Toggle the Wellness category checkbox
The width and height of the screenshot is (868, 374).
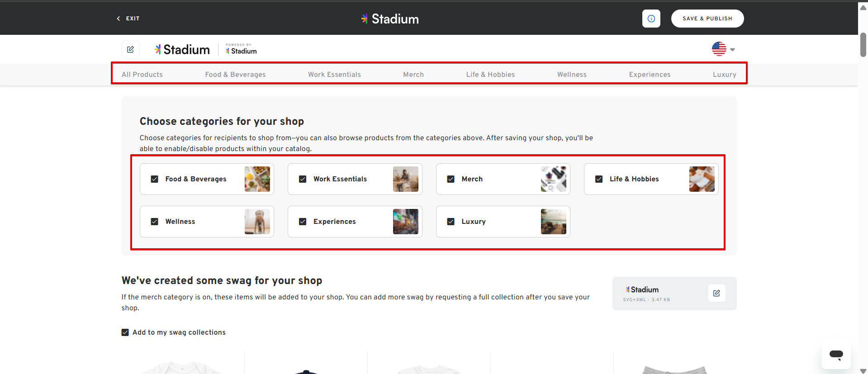point(155,222)
